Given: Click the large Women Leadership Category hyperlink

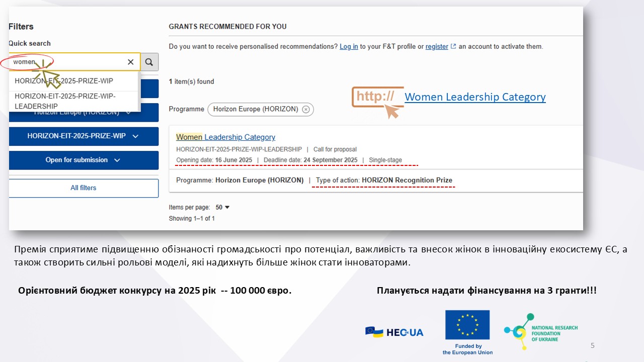Looking at the screenshot, I should click(x=474, y=97).
